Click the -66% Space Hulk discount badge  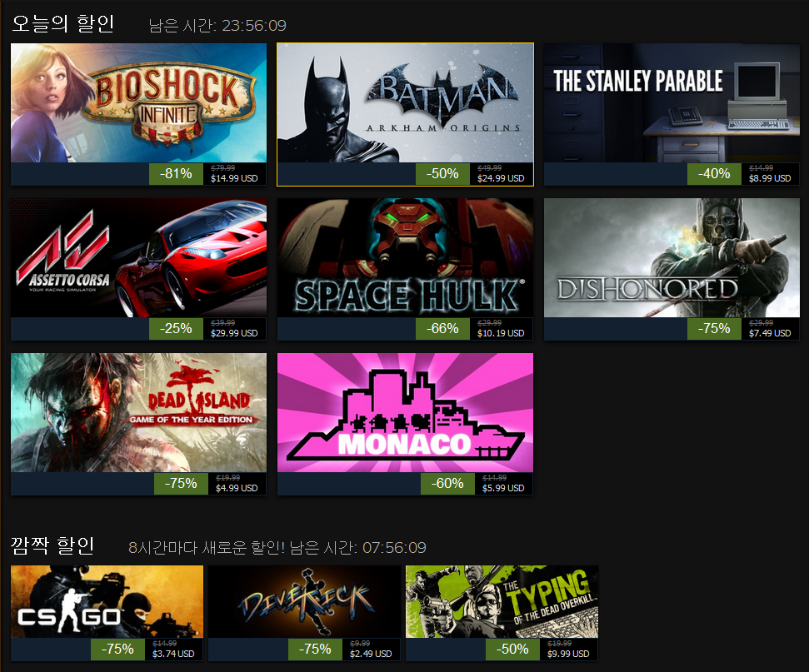click(x=442, y=329)
